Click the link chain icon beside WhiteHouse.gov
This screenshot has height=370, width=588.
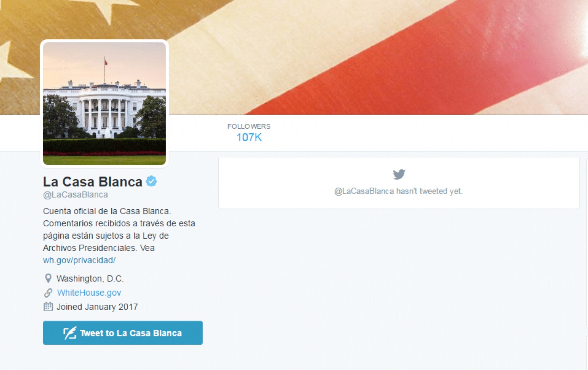[48, 293]
